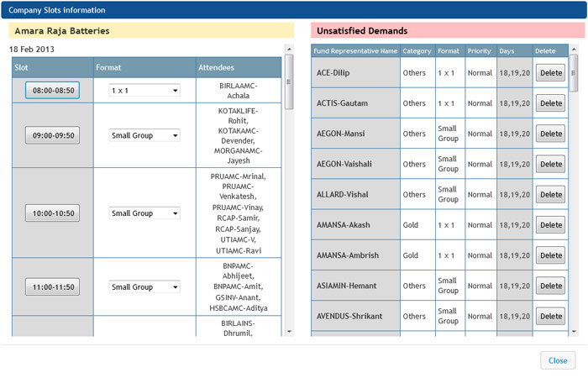
Task: Click the attendees cell containing BNPAMC-Abhijeet
Action: coord(239,287)
